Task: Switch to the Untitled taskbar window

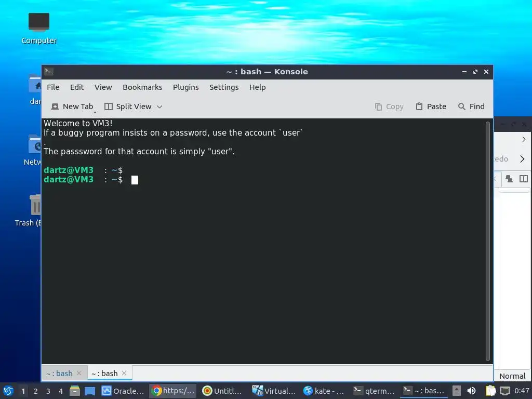Action: click(x=222, y=391)
